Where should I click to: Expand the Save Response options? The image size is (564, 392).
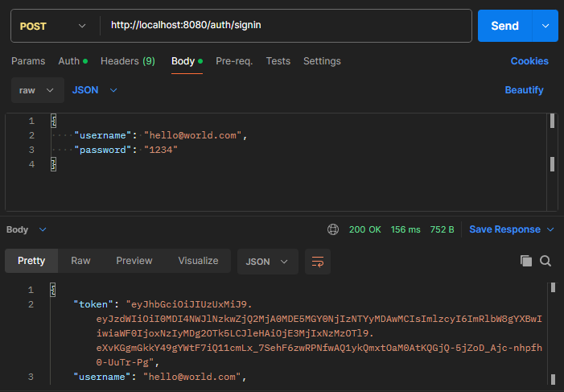pos(550,229)
